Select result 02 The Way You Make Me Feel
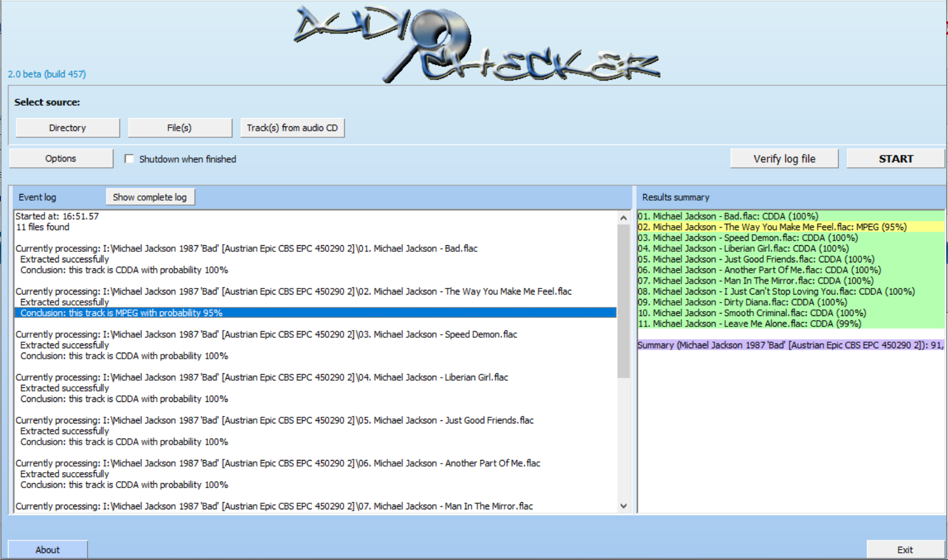 [791, 227]
